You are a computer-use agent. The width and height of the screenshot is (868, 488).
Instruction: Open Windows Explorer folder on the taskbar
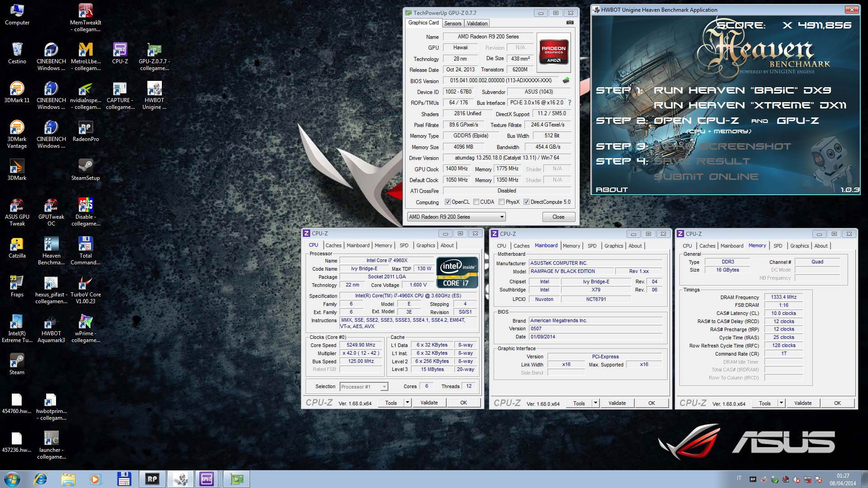click(x=68, y=479)
